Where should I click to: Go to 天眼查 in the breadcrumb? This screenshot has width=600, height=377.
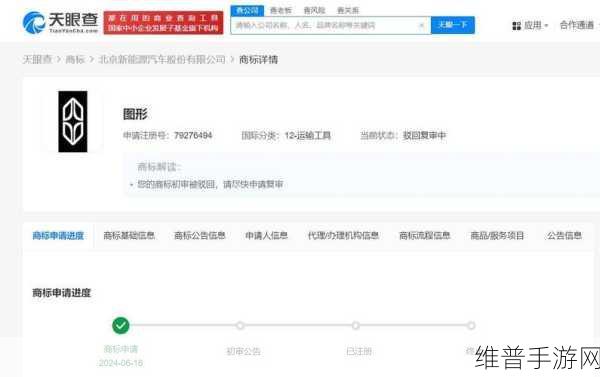click(x=37, y=60)
